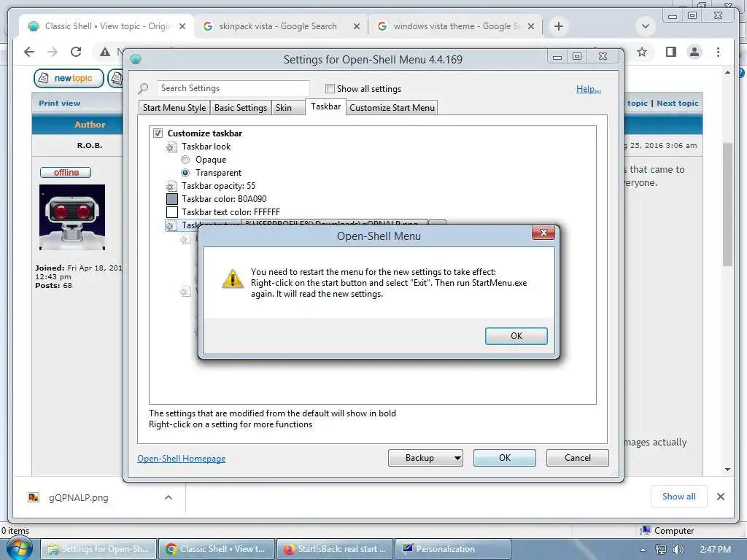
Task: Click the 2:47 PM taskbar clock
Action: 715,550
